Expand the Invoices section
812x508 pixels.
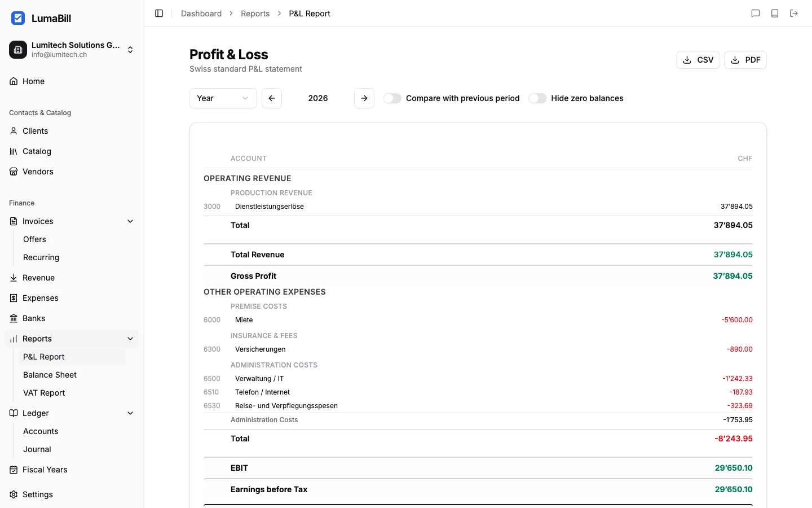pyautogui.click(x=130, y=221)
